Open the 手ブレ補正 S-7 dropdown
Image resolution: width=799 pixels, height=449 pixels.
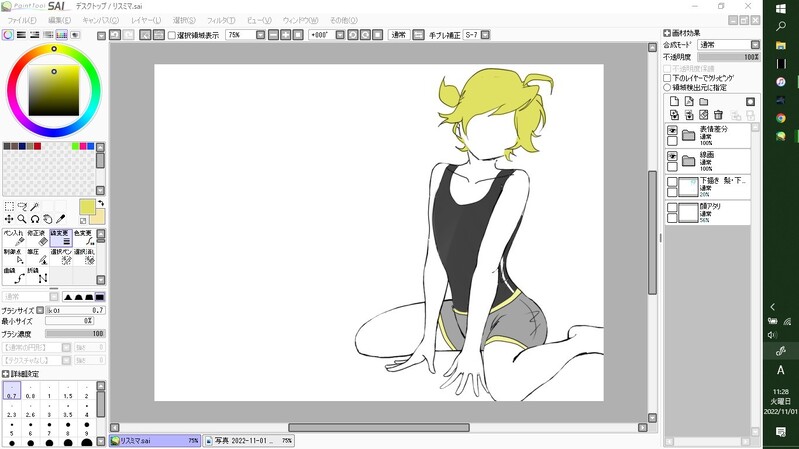point(485,35)
